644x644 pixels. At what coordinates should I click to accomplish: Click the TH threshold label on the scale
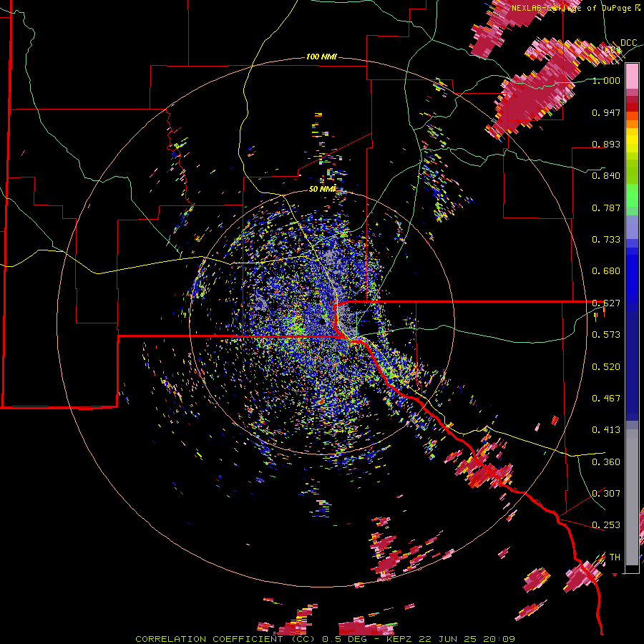pos(615,557)
